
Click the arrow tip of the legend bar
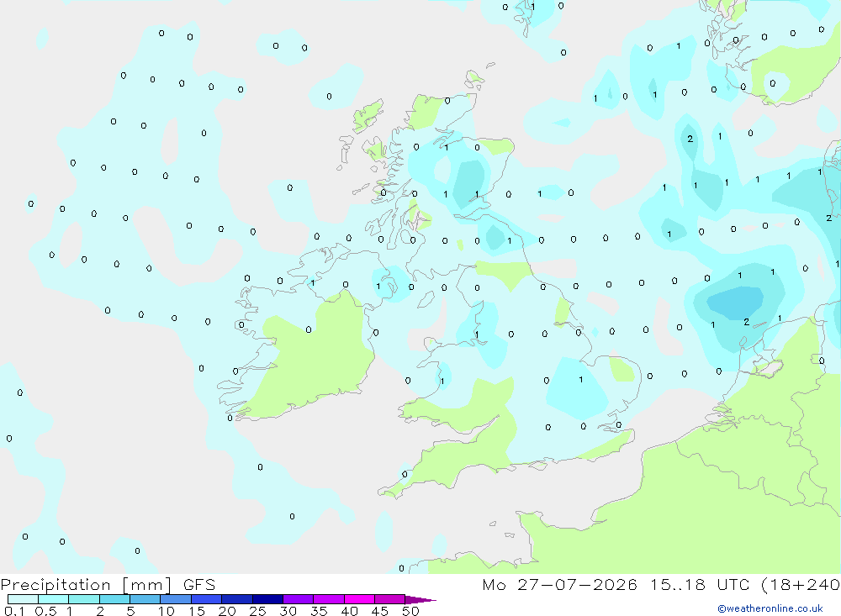tap(421, 600)
